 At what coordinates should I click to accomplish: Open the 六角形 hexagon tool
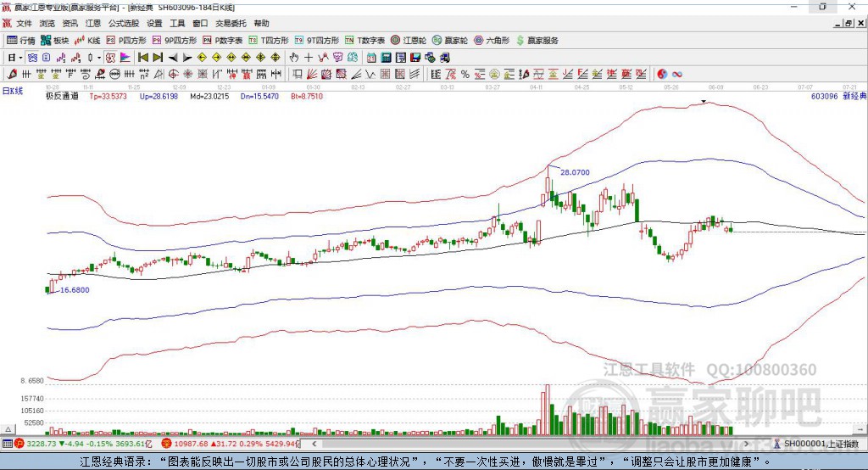click(x=492, y=41)
